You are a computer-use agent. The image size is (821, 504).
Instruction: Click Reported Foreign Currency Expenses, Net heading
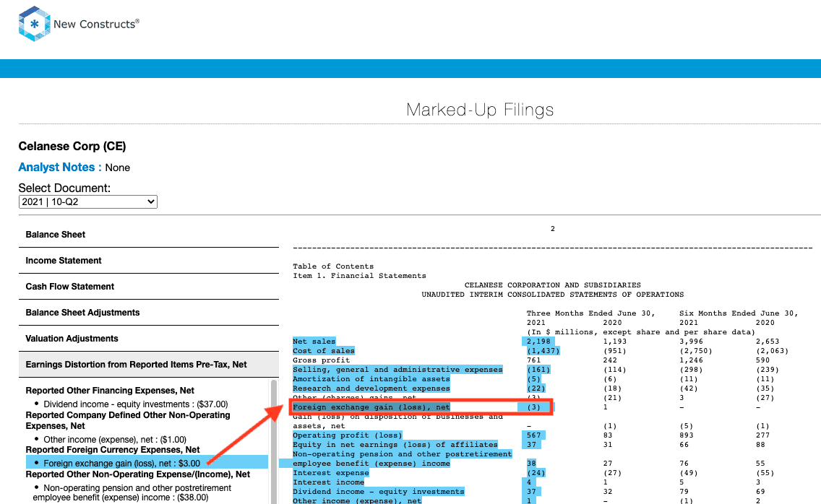pyautogui.click(x=113, y=450)
